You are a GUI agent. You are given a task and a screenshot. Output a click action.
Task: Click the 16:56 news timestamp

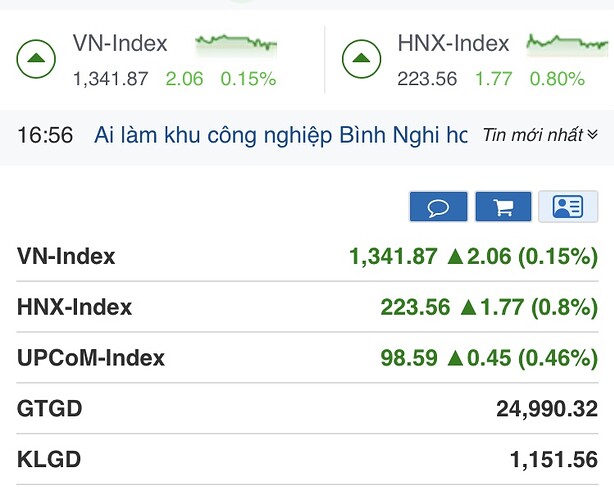click(46, 135)
